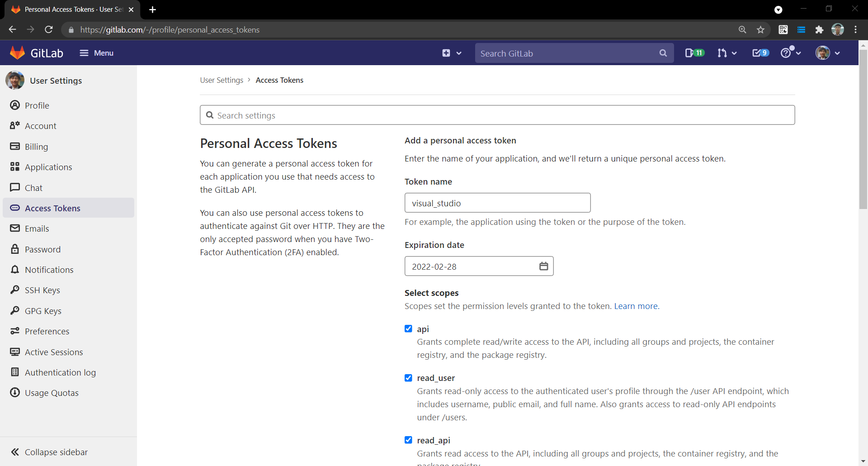Click the Active Sessions monitor icon
Screen dimensions: 868x466
click(15, 352)
